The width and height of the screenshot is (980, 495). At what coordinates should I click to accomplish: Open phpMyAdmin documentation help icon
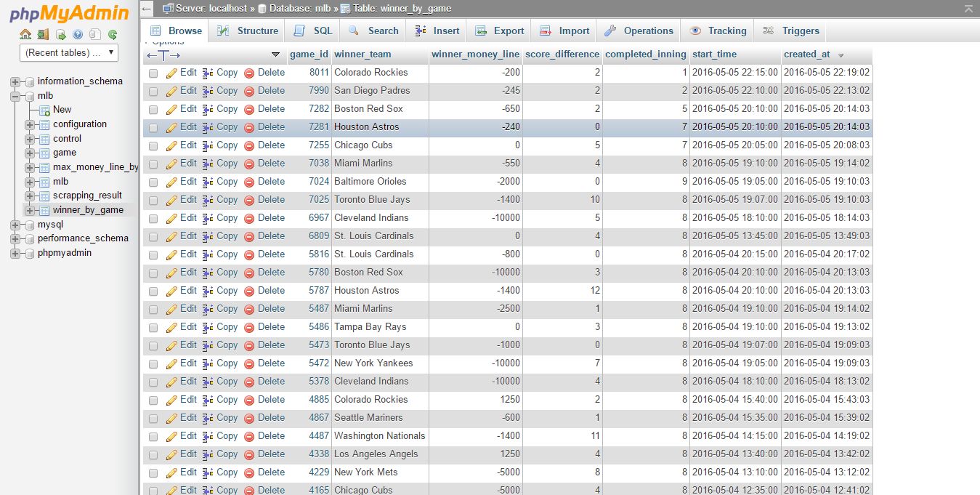pos(78,34)
